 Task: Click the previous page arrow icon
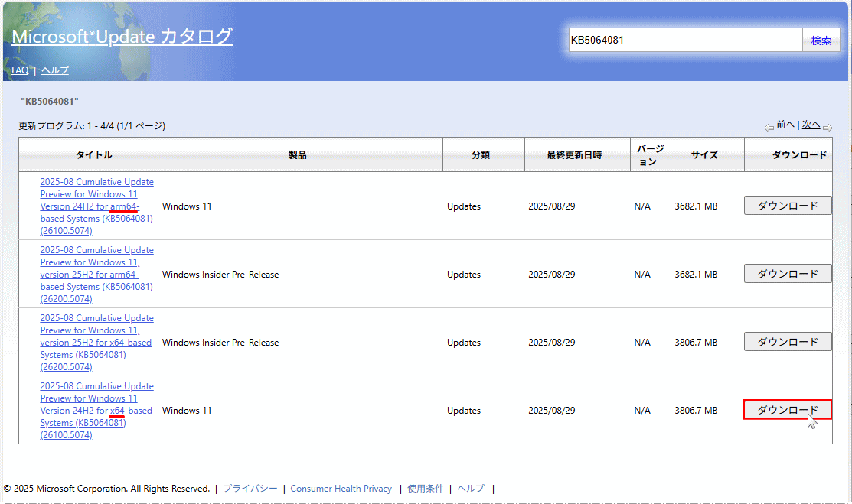click(x=769, y=128)
